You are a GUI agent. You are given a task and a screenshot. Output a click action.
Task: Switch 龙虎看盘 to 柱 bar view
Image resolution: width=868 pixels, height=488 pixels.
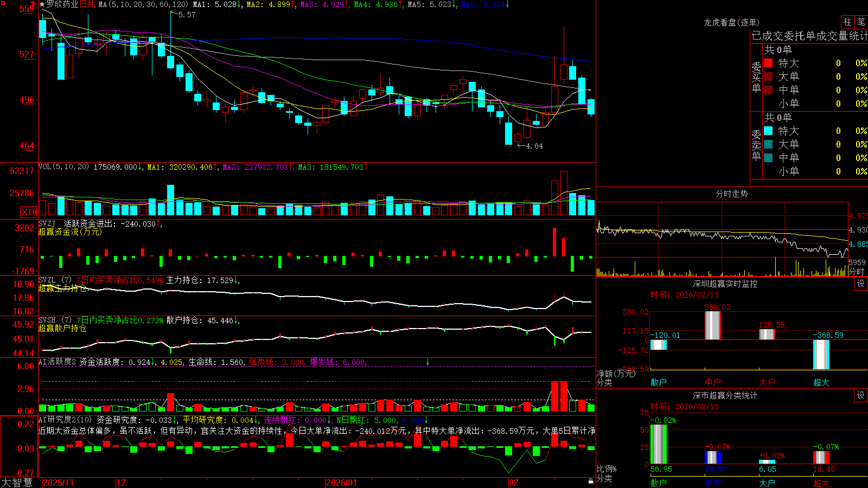(847, 22)
